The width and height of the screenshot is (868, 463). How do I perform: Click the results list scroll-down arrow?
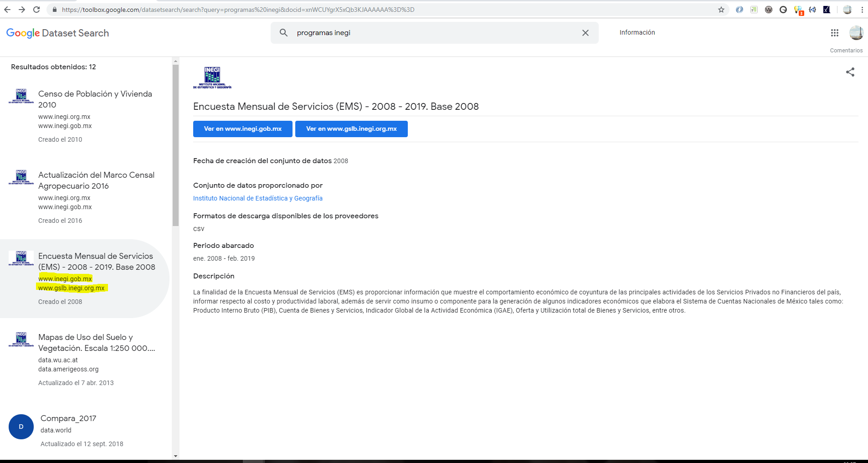coord(176,456)
